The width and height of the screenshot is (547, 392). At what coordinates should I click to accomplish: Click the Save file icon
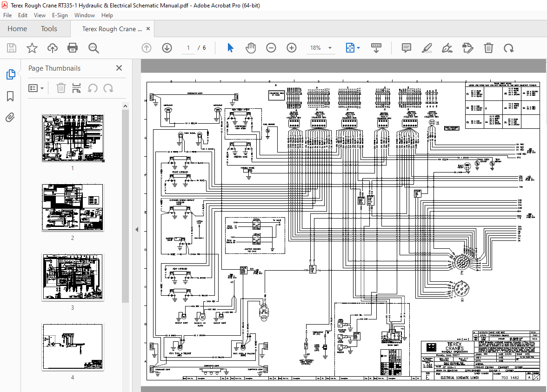click(x=12, y=48)
